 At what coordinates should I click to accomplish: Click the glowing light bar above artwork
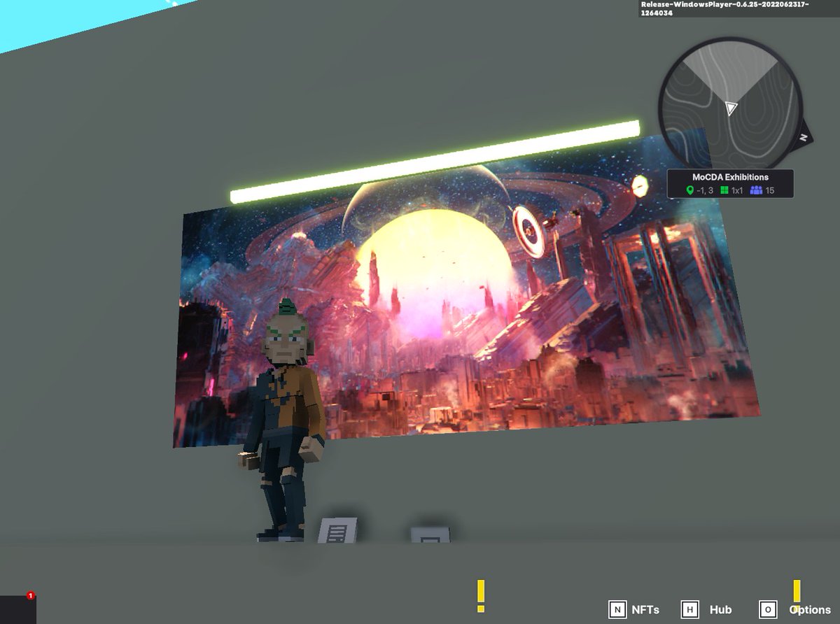pos(435,162)
